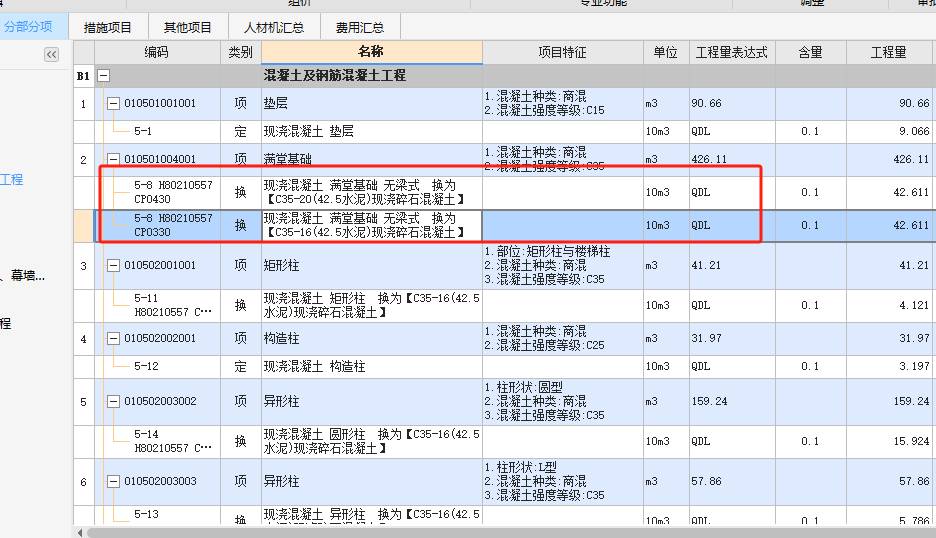Select the 5-8 H80210557 CP0430 code cell
The image size is (936, 538).
click(x=158, y=192)
